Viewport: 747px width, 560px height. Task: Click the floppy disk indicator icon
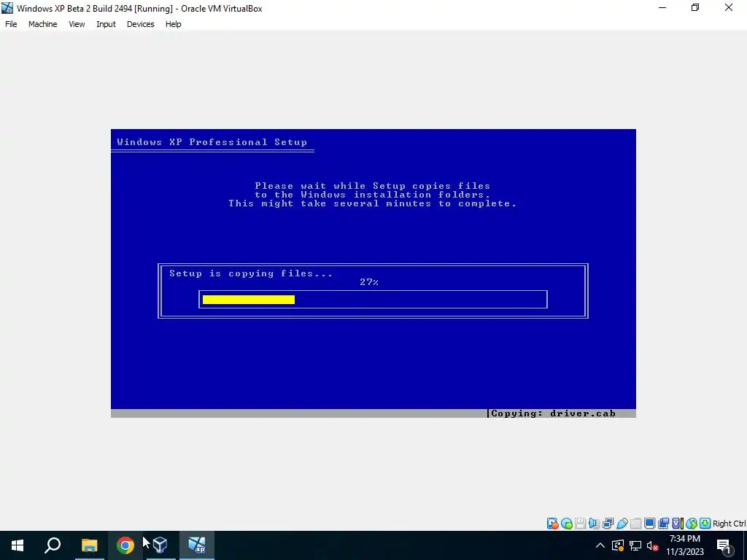tap(580, 524)
